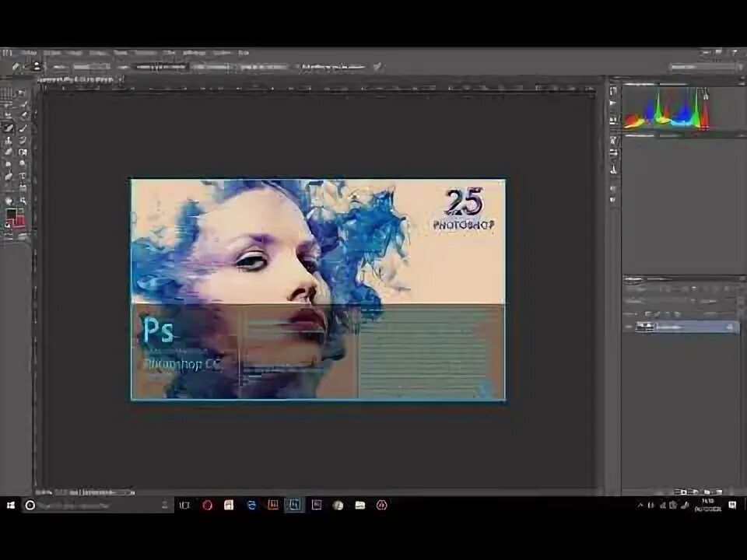Open the tool preset picker in options bar
Image resolution: width=747 pixels, height=560 pixels.
(x=16, y=67)
